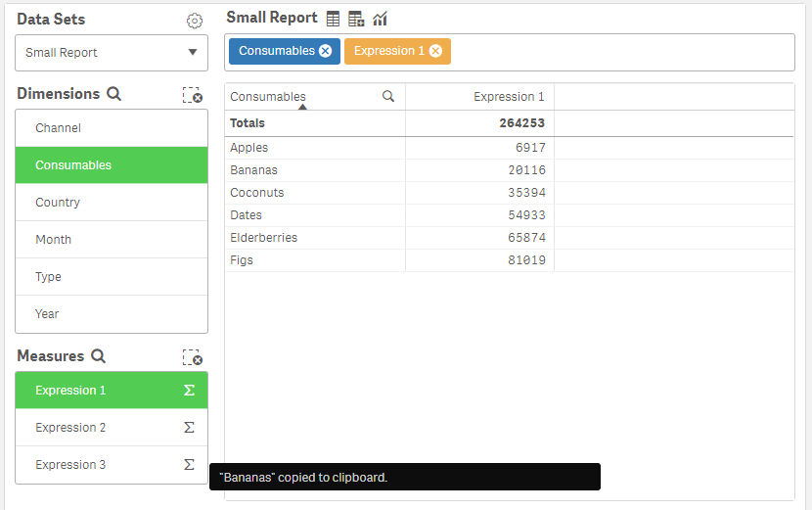The image size is (812, 510).
Task: Click the Consumables blue chip label
Action: pyautogui.click(x=277, y=51)
